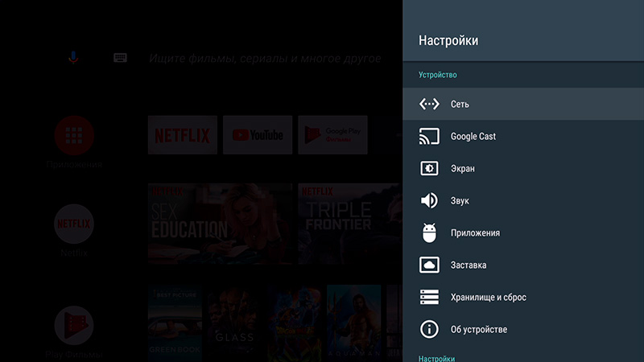This screenshot has height=362, width=644.
Task: Click the Экран display icon
Action: [429, 168]
